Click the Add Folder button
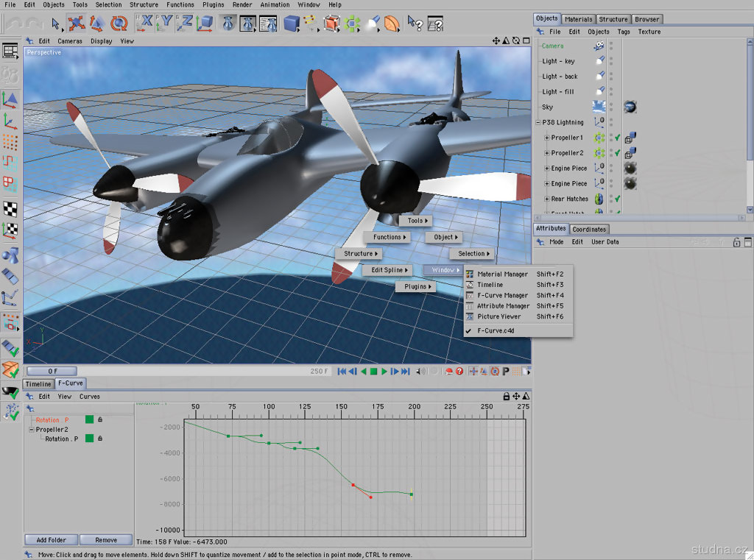The width and height of the screenshot is (754, 560). coord(52,540)
